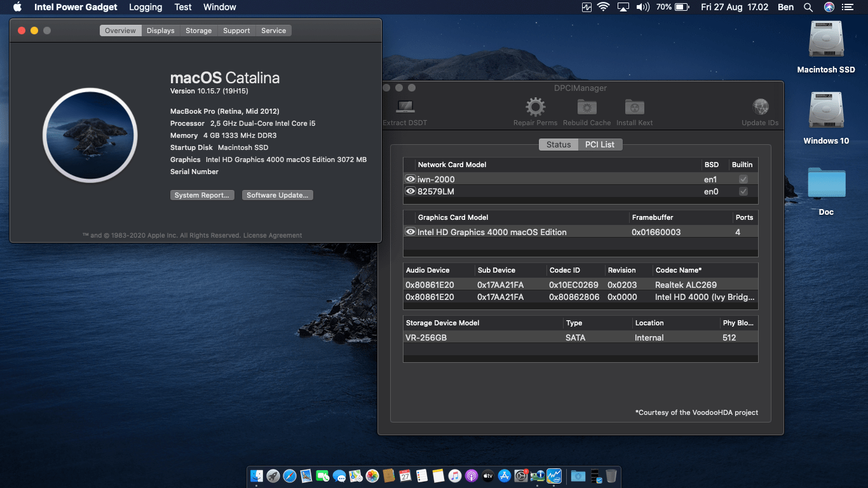The height and width of the screenshot is (488, 868).
Task: Select the Status tab in DPCIManager
Action: pyautogui.click(x=559, y=144)
